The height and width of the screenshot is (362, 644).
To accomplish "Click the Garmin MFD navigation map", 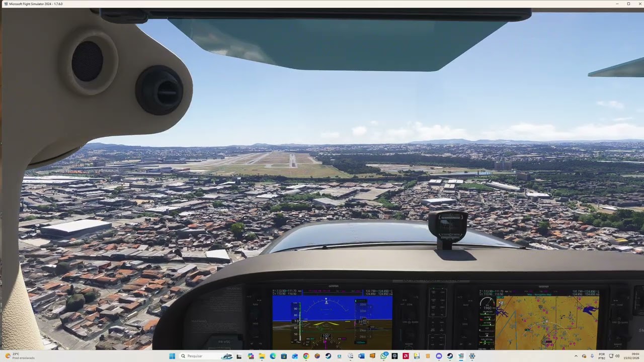I will click(x=547, y=322).
